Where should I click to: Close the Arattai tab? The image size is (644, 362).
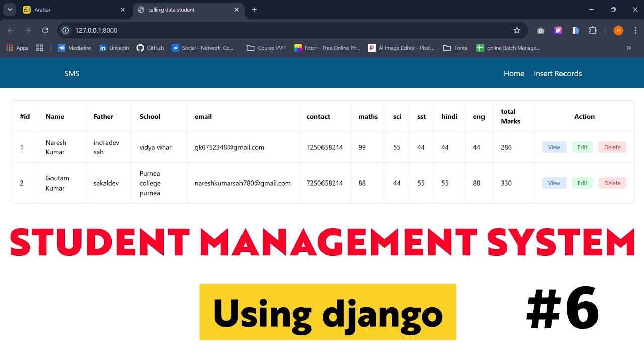click(123, 10)
